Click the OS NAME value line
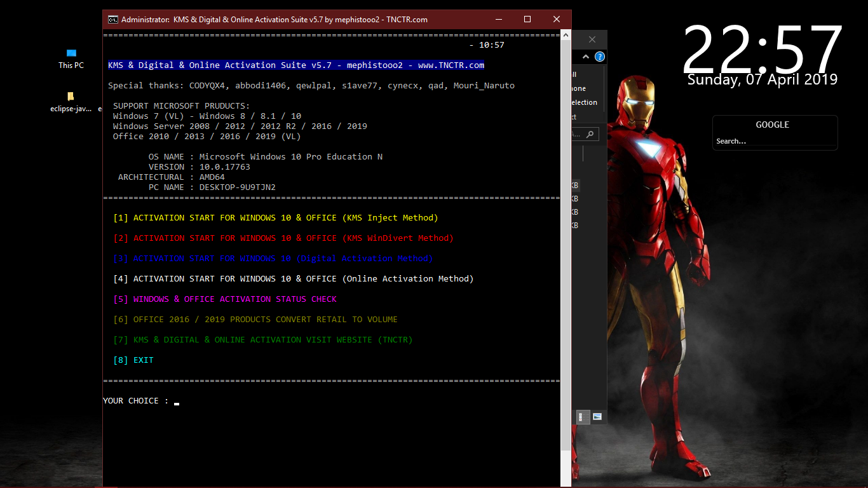The height and width of the screenshot is (488, 868). [x=266, y=157]
